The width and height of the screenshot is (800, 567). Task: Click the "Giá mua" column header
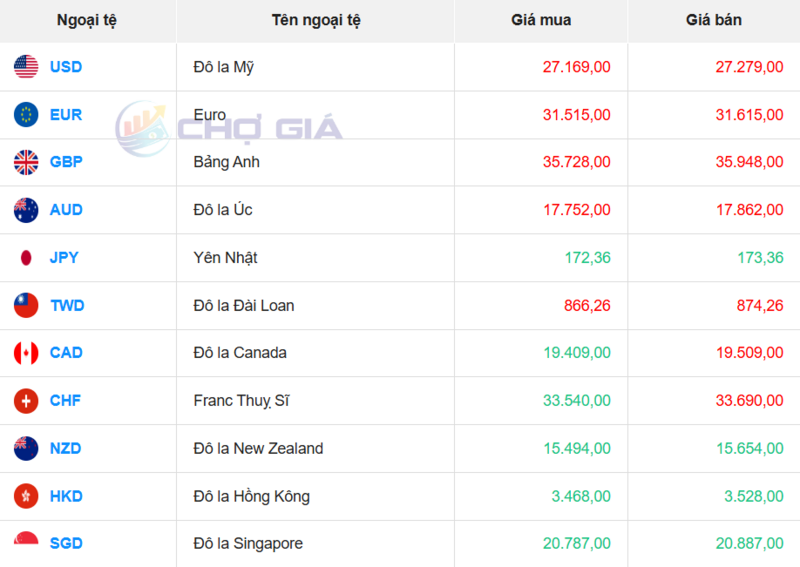tap(541, 20)
